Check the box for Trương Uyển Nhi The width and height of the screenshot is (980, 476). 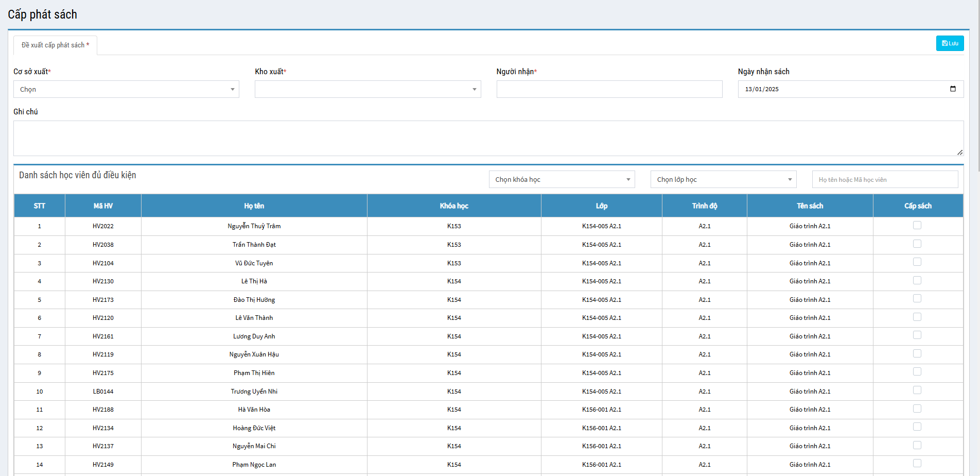point(917,390)
